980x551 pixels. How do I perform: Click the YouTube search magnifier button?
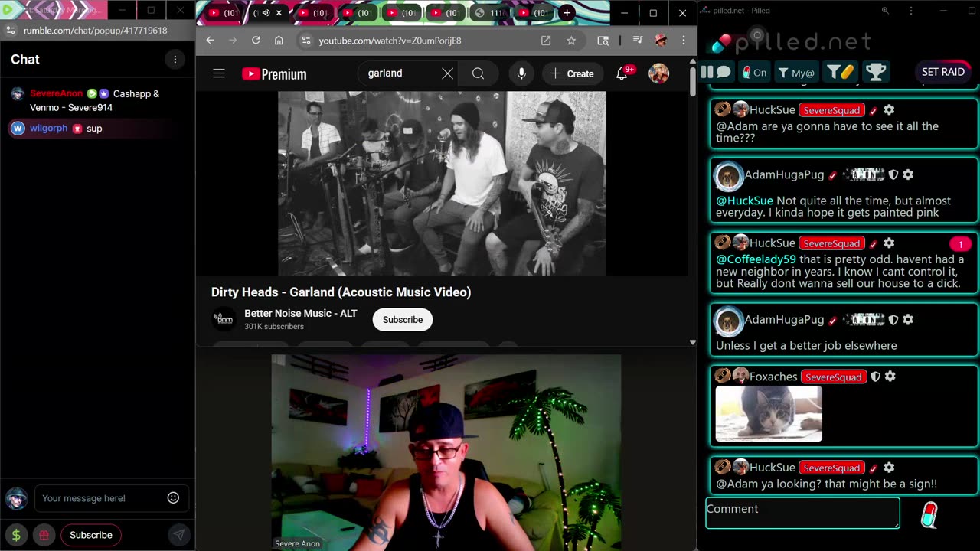(x=478, y=73)
